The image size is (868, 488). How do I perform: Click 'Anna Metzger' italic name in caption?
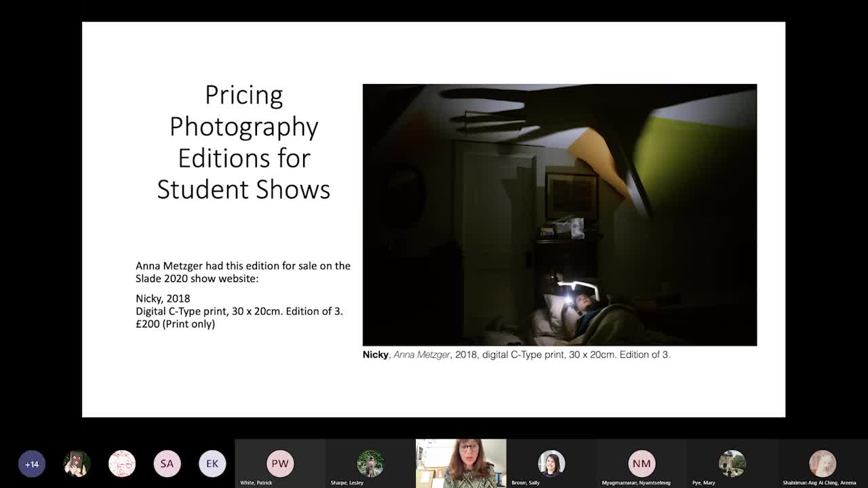click(422, 354)
